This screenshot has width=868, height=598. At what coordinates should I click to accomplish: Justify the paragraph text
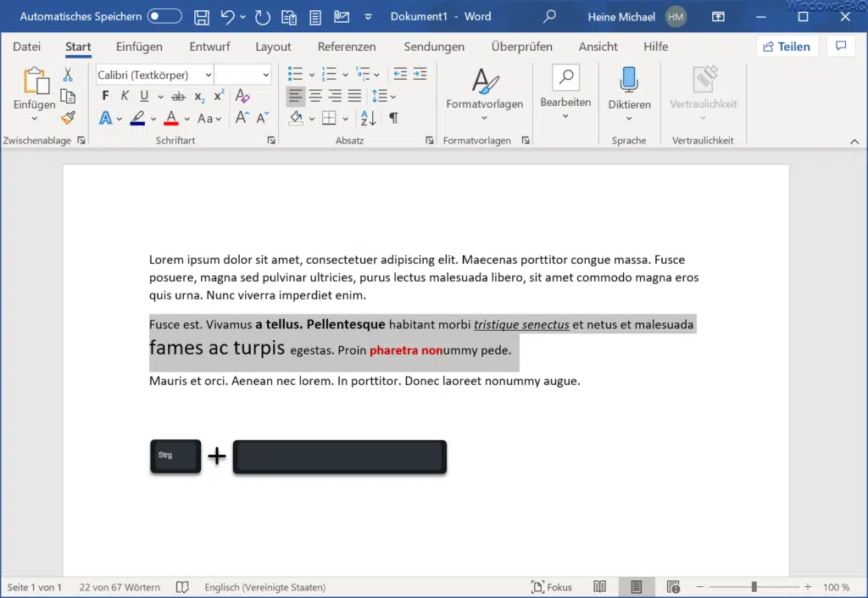pos(354,97)
